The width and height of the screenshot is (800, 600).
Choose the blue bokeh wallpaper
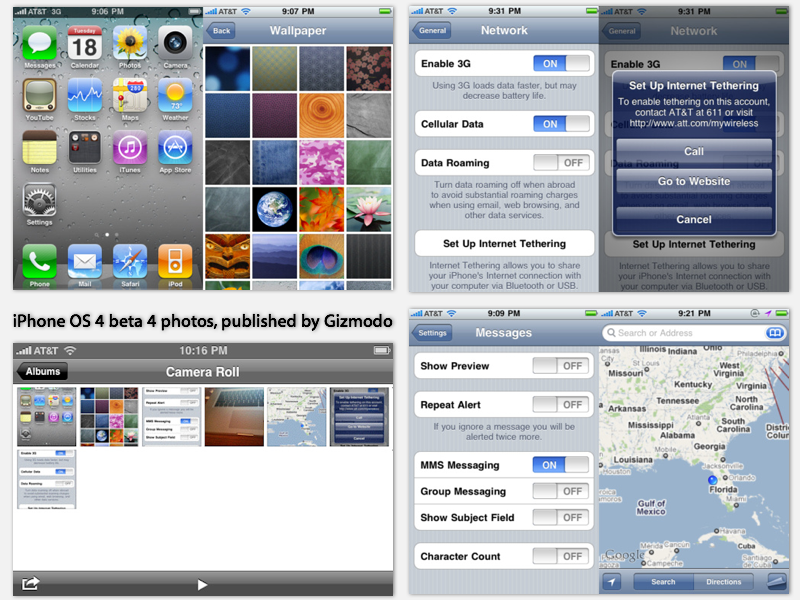click(228, 69)
